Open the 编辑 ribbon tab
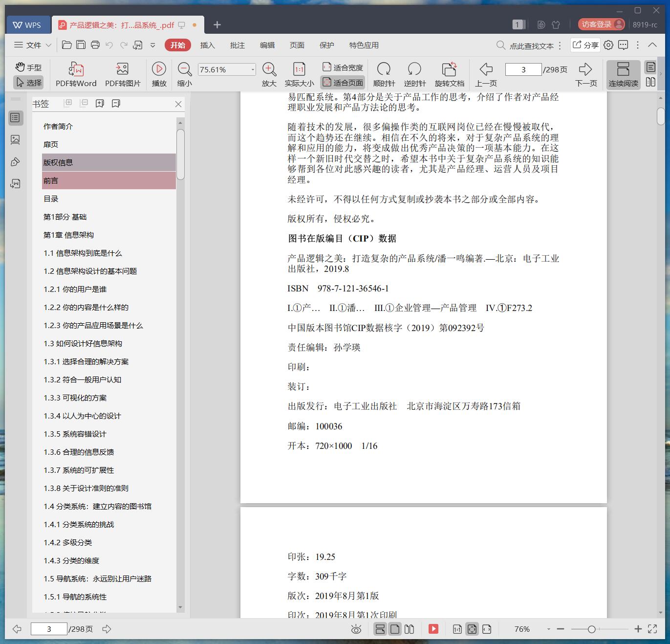 pos(267,45)
